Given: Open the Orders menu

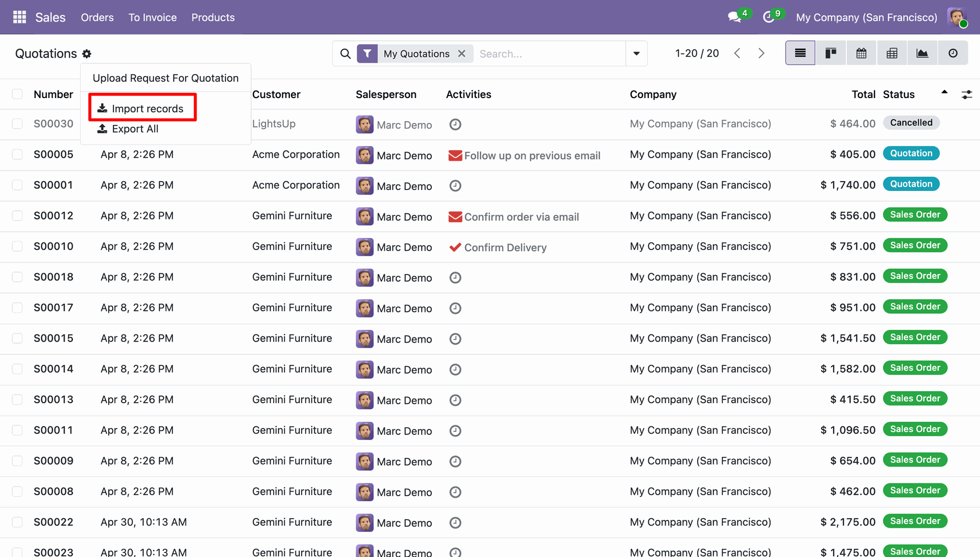Looking at the screenshot, I should (x=97, y=17).
